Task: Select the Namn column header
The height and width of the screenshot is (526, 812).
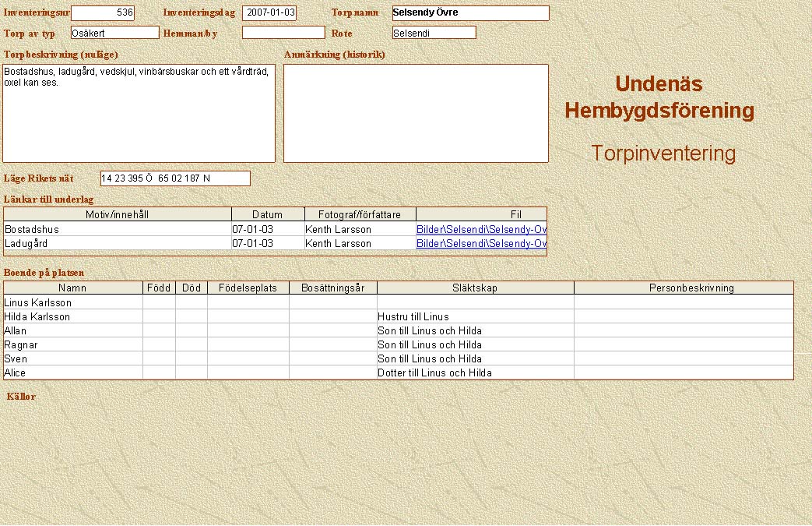Action: (72, 288)
